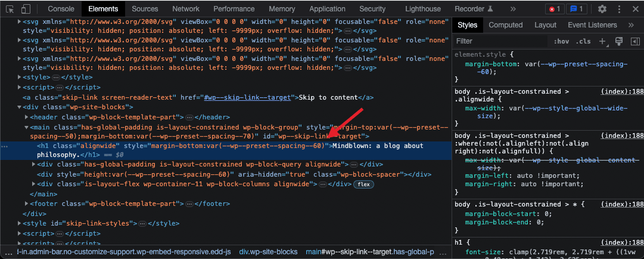
Task: Select the wp-block-spacer div row
Action: coord(234,174)
